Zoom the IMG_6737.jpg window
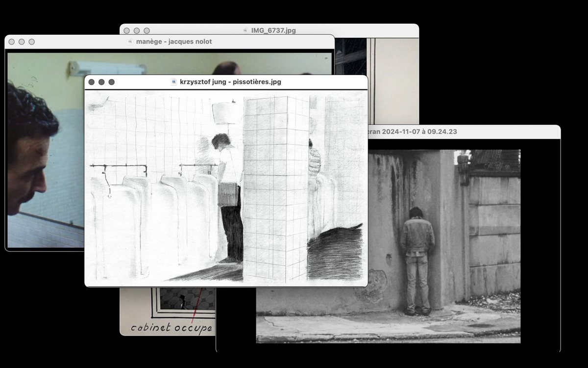Viewport: 588px width, 368px height. [147, 30]
